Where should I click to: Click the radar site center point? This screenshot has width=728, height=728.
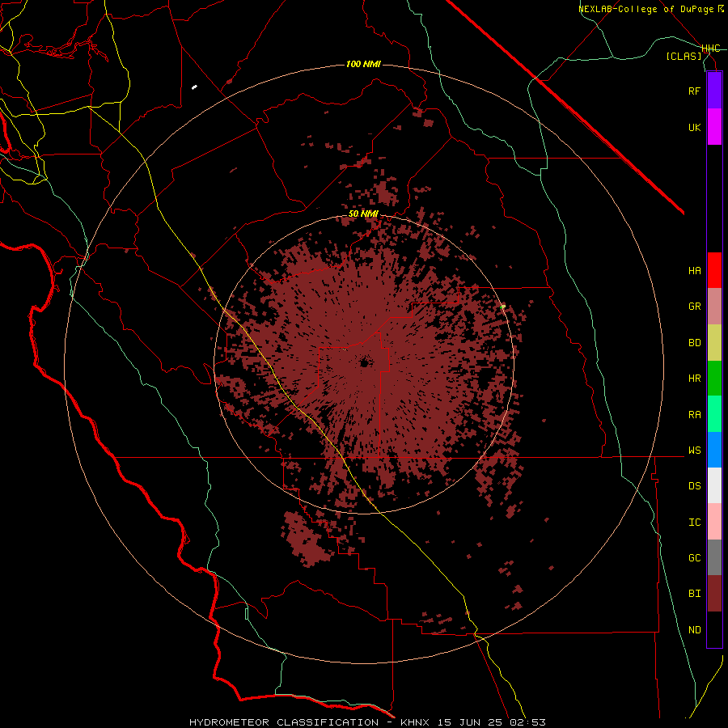(x=365, y=362)
